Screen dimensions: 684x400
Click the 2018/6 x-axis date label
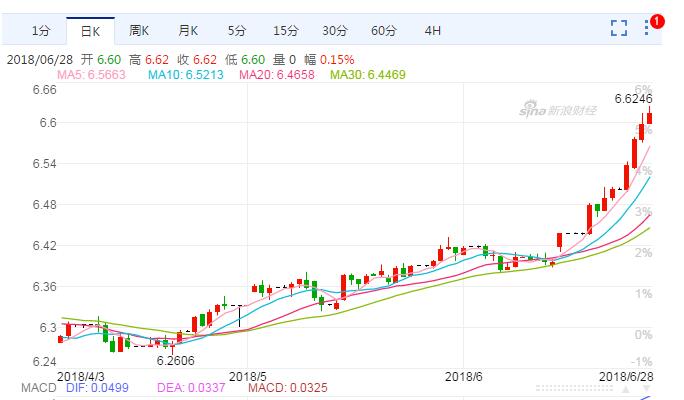click(x=463, y=376)
